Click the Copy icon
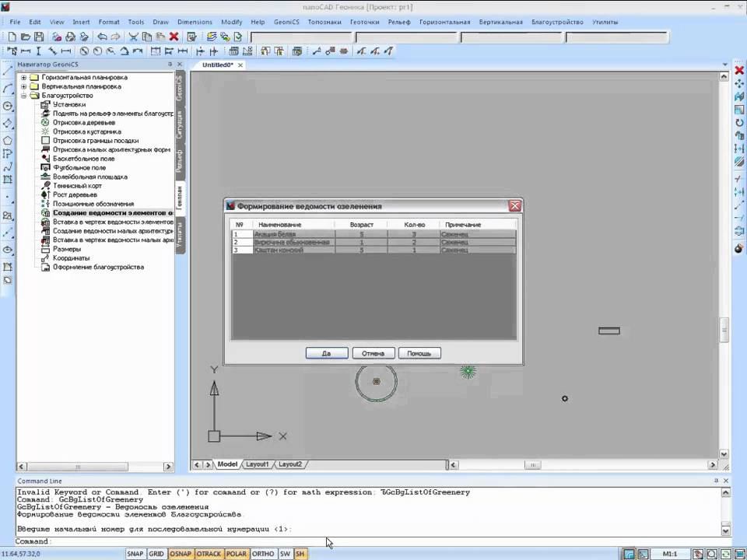747x560 pixels. tap(147, 37)
